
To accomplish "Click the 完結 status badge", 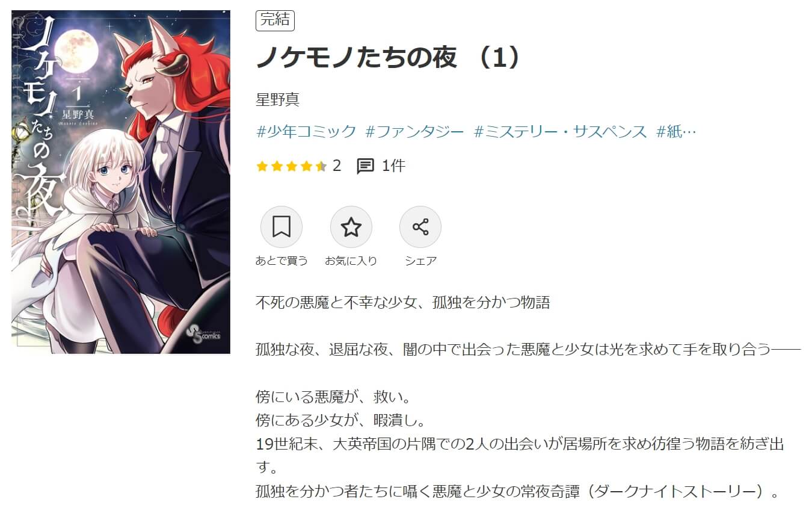I will (275, 20).
